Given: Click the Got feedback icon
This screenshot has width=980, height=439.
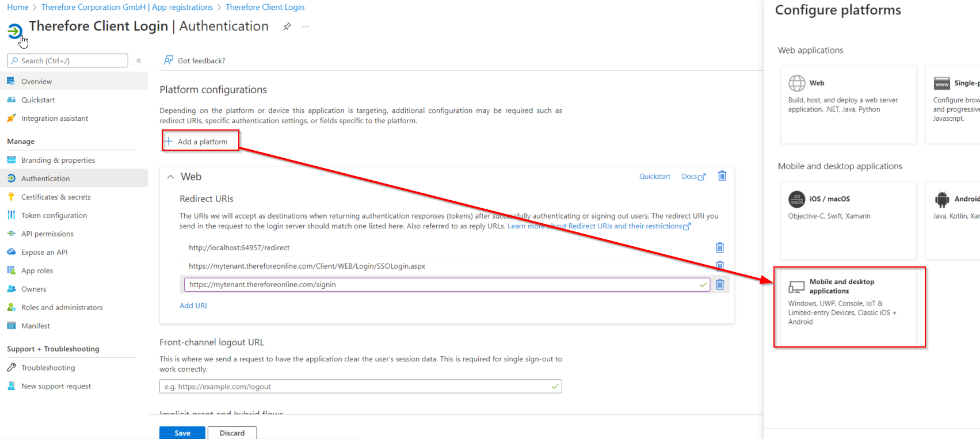Looking at the screenshot, I should point(168,60).
